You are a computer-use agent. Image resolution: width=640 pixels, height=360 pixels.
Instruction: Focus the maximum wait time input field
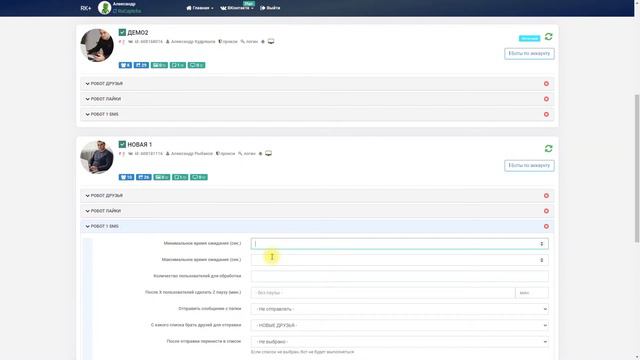point(400,260)
